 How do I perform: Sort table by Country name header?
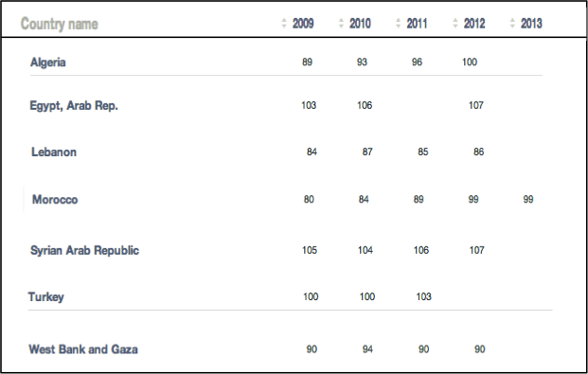(x=60, y=24)
